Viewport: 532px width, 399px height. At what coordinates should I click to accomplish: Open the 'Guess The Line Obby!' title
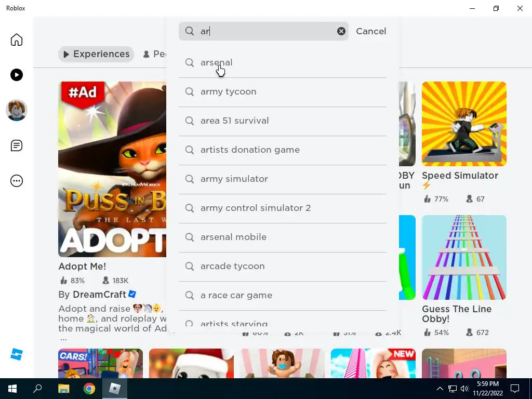pyautogui.click(x=457, y=314)
